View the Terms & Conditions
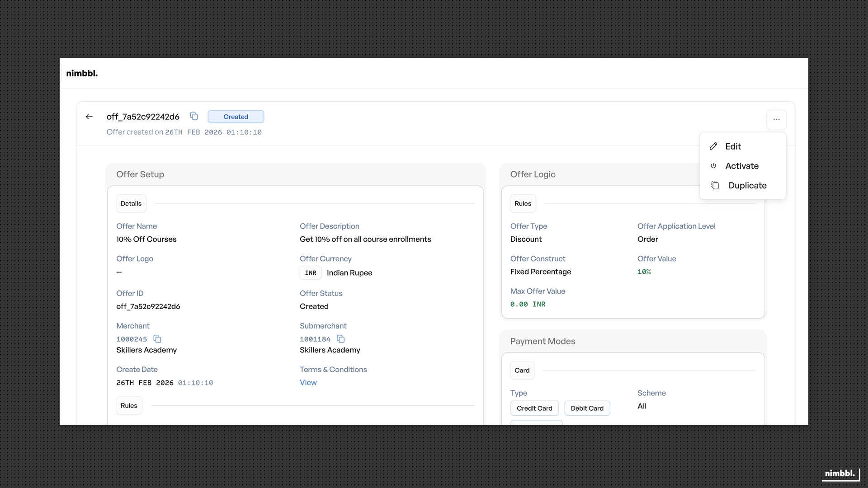 (308, 382)
